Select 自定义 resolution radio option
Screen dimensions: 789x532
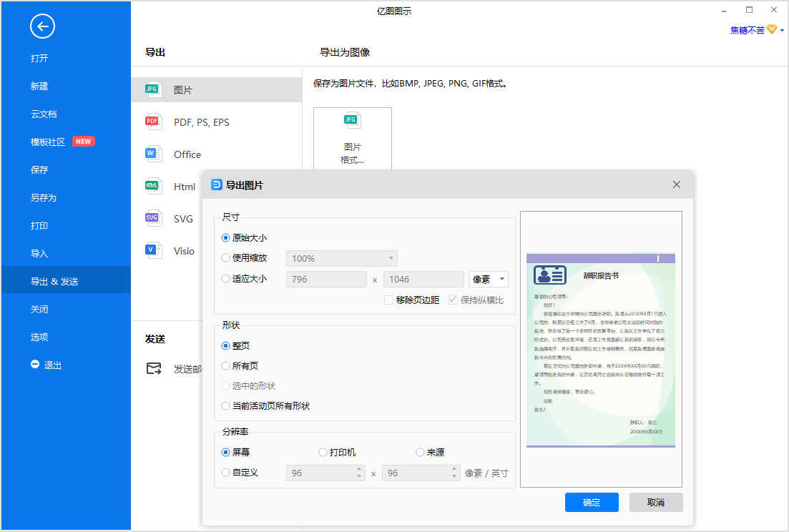225,472
